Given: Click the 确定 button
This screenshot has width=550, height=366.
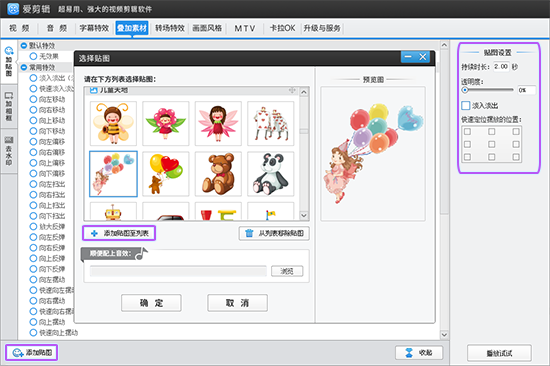Looking at the screenshot, I should [x=151, y=303].
